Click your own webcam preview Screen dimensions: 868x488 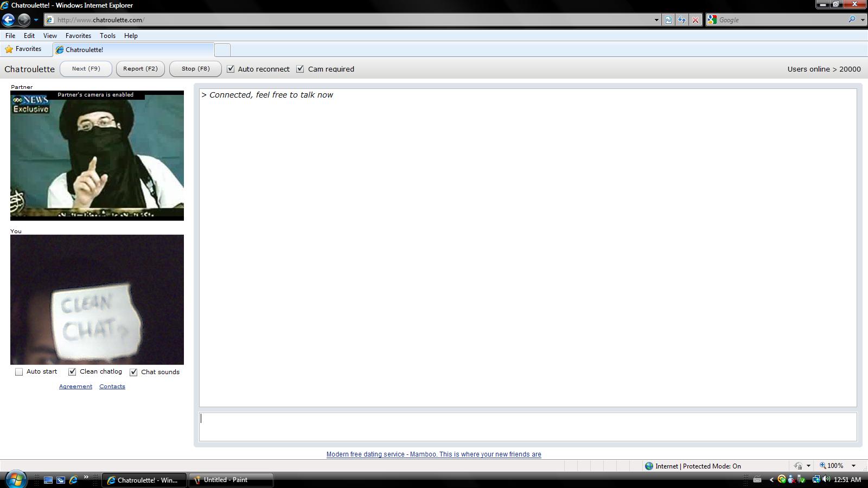click(x=97, y=300)
